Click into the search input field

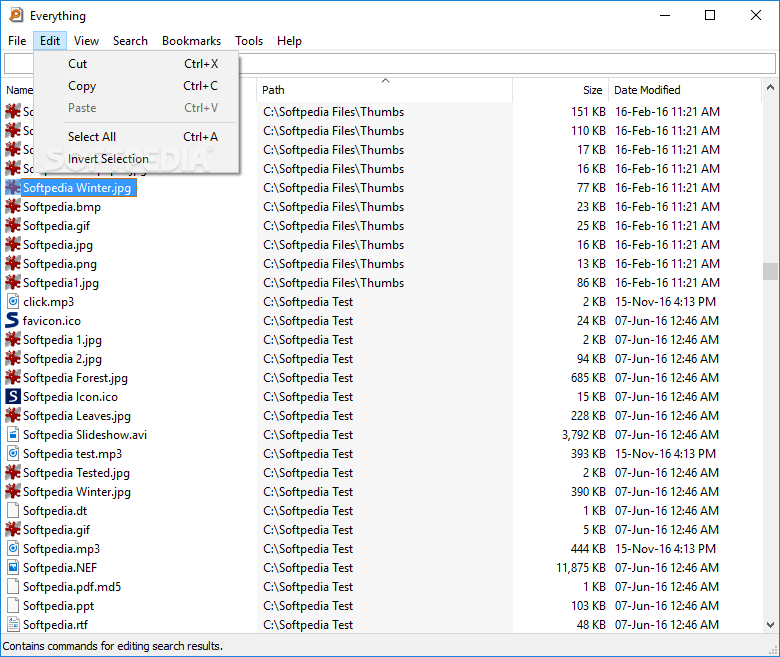click(507, 64)
